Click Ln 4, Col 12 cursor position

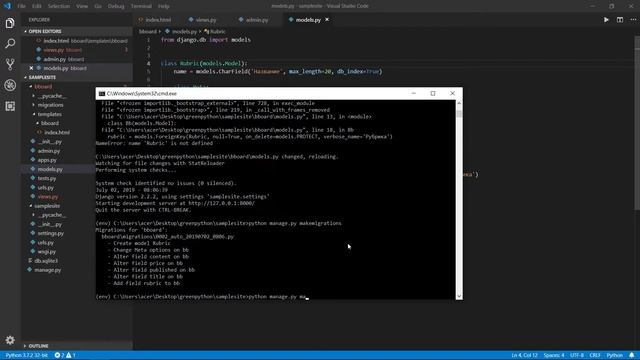[524, 355]
